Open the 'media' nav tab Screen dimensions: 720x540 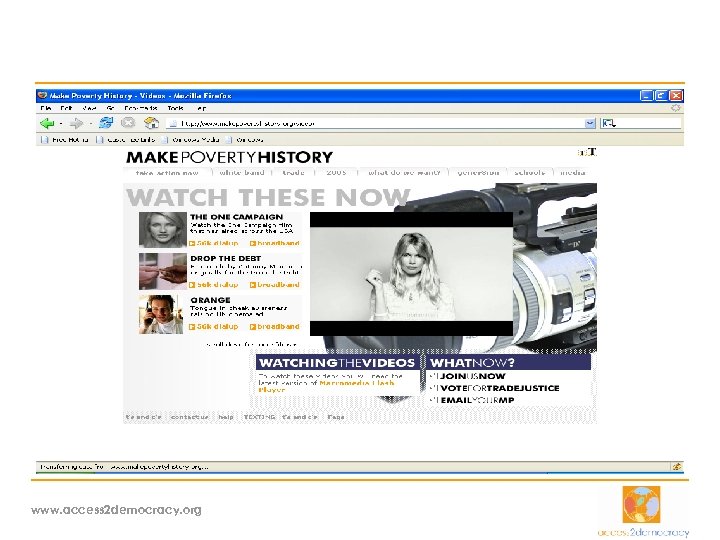[573, 173]
